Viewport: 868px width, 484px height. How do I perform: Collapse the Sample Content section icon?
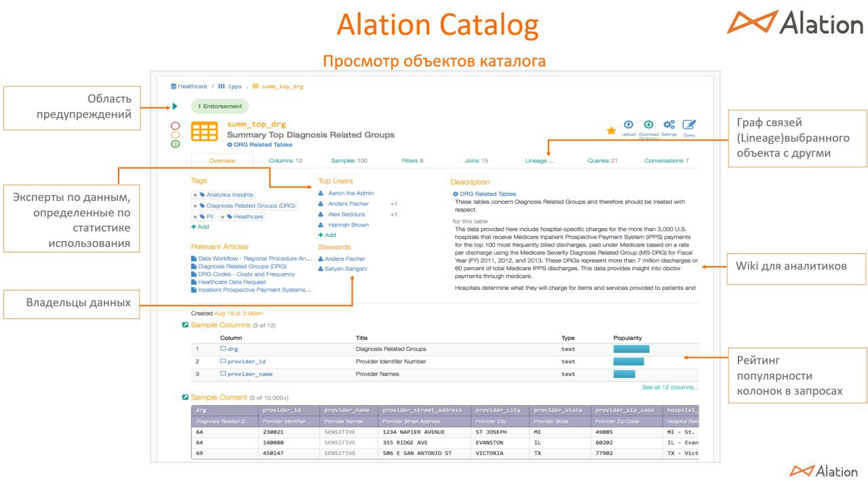click(185, 397)
